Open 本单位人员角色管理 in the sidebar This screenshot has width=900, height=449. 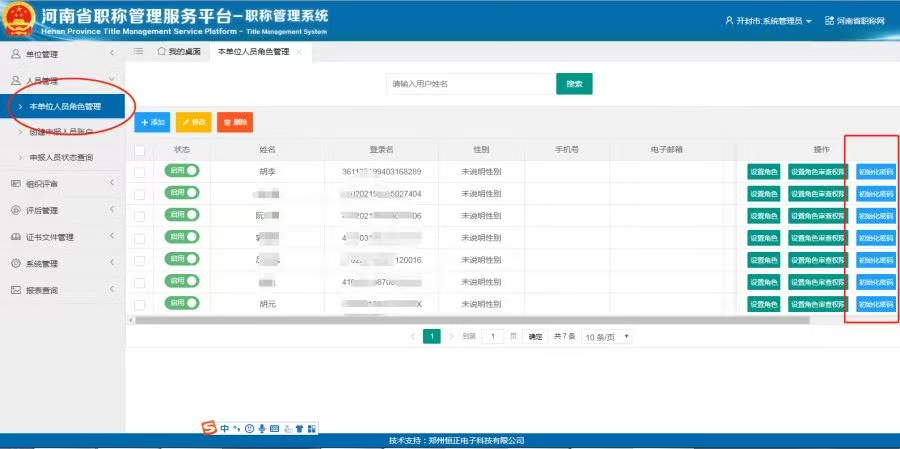[x=63, y=106]
